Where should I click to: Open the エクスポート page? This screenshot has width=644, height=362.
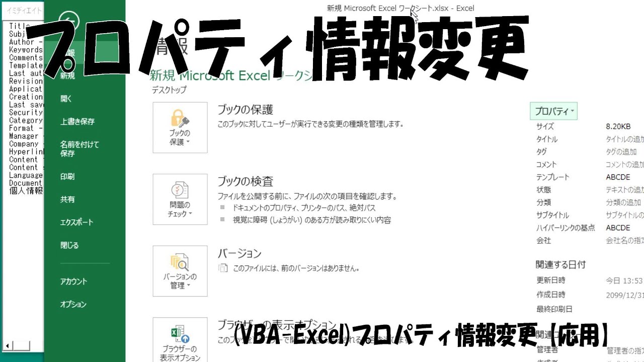tap(76, 222)
